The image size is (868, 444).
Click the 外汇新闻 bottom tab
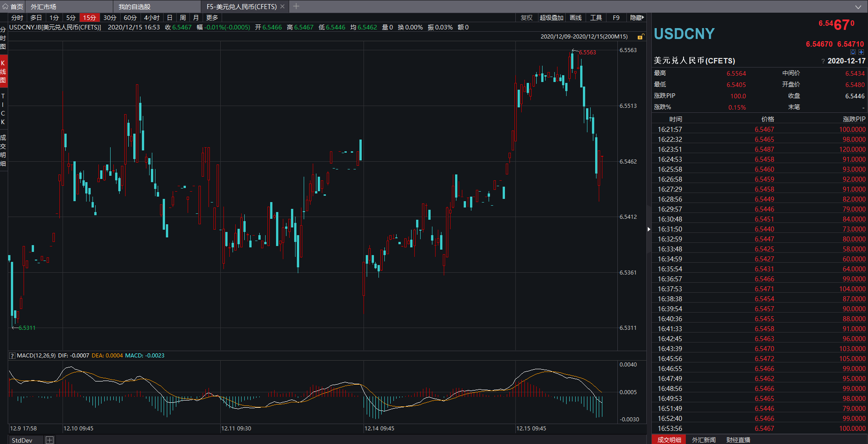click(704, 439)
